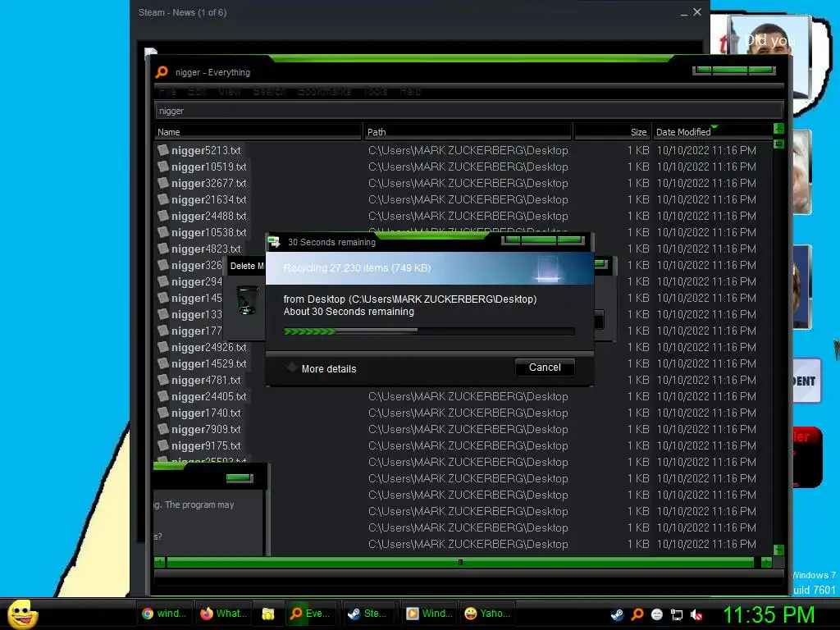Open the Bookmarks menu in Everything

[324, 92]
